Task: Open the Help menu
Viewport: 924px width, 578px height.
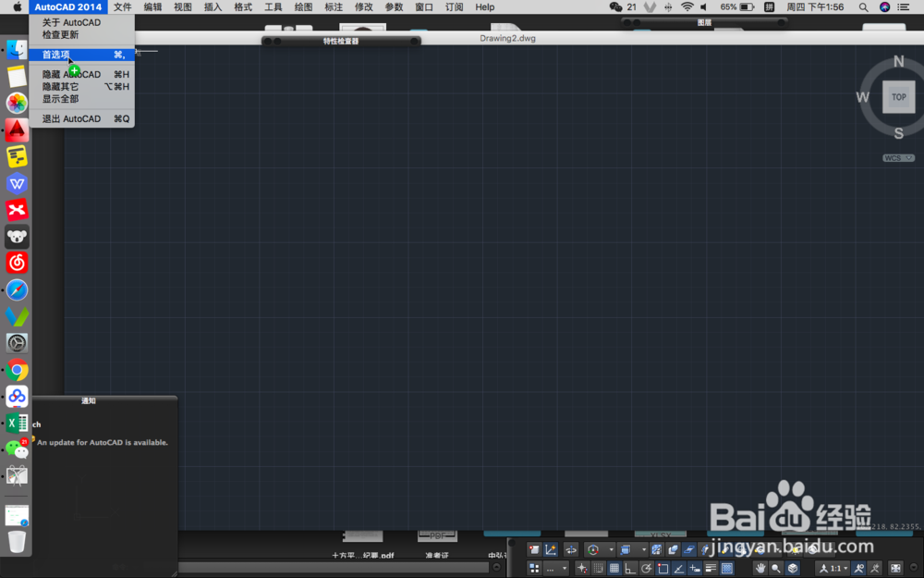Action: [x=485, y=7]
